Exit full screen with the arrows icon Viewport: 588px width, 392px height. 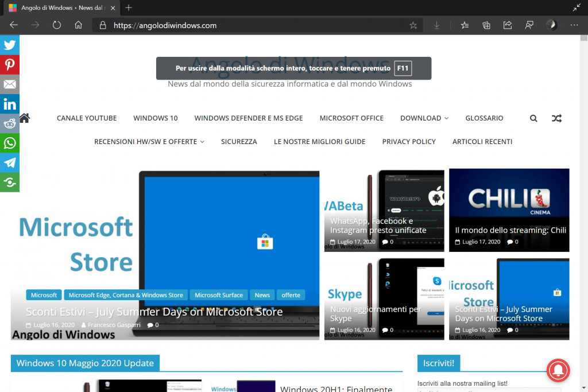577,7
